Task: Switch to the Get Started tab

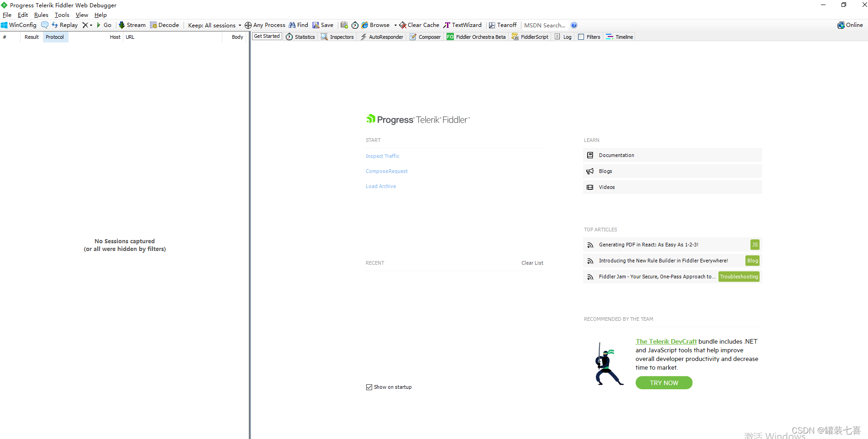Action: coord(267,37)
